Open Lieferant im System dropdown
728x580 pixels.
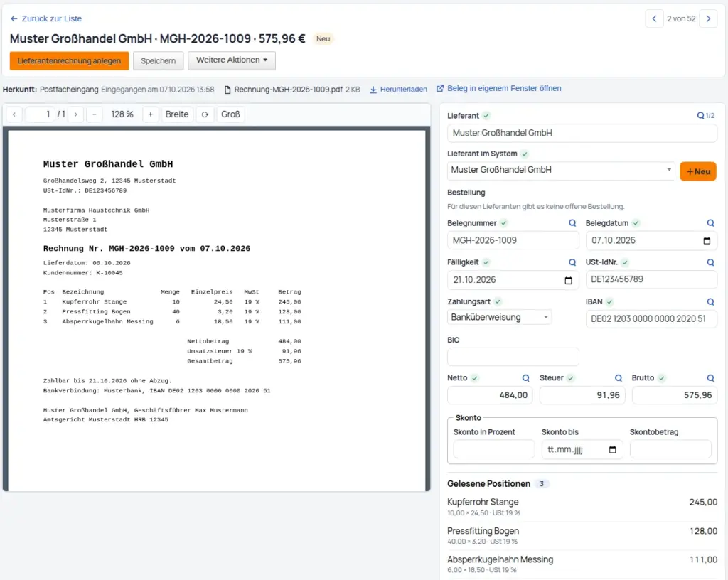pyautogui.click(x=561, y=170)
